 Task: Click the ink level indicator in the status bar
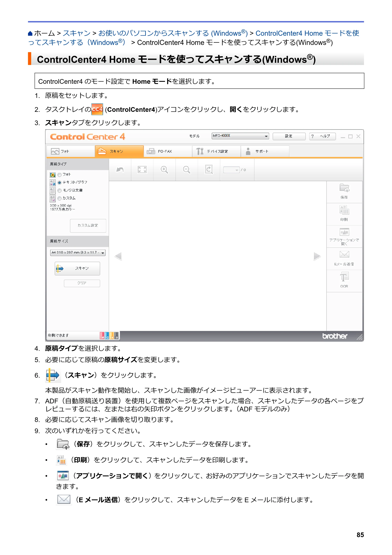[x=109, y=335]
